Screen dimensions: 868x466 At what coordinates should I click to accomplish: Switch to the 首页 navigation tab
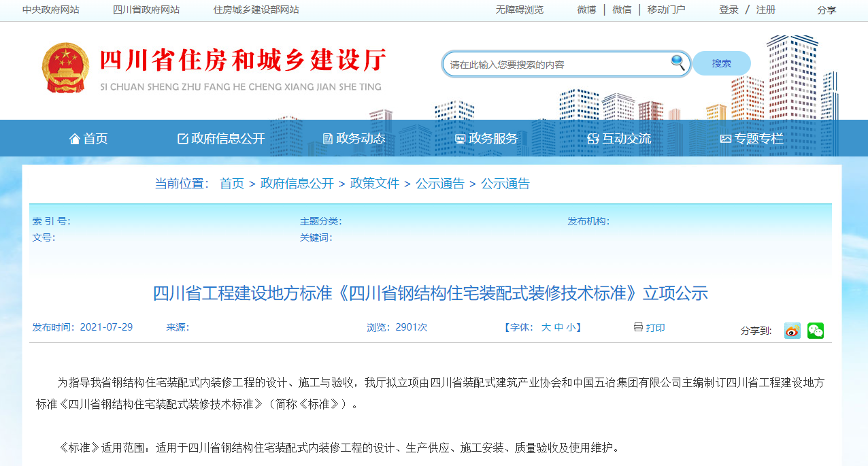pos(97,138)
